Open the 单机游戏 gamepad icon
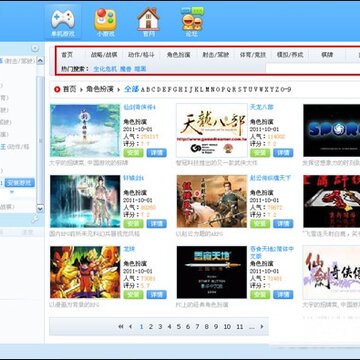Image resolution: width=360 pixels, height=360 pixels. (x=62, y=19)
